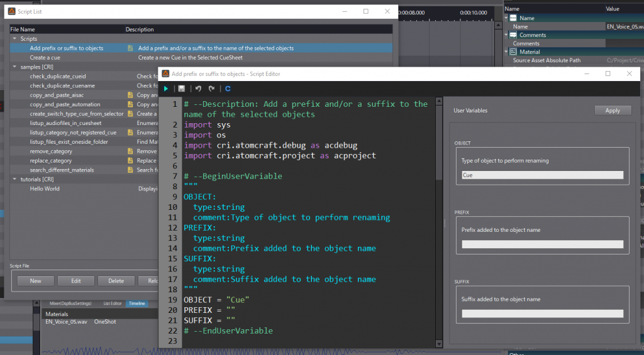Collapse the Name property section
The width and height of the screenshot is (644, 355).
coord(507,18)
